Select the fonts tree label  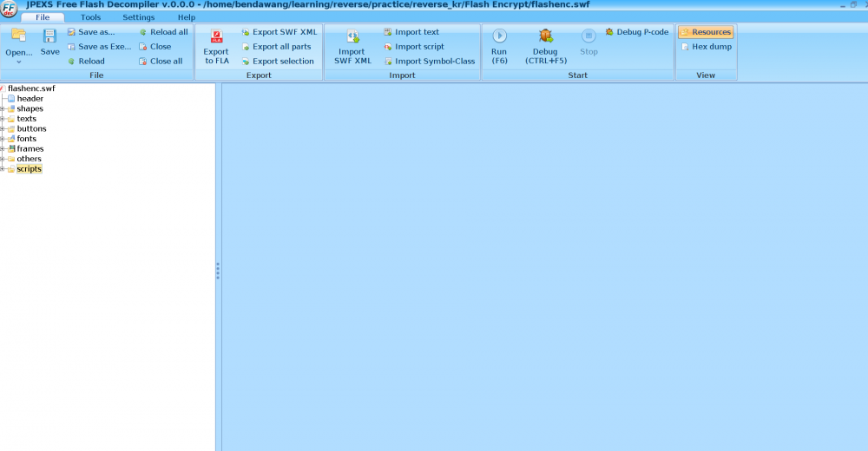[27, 139]
